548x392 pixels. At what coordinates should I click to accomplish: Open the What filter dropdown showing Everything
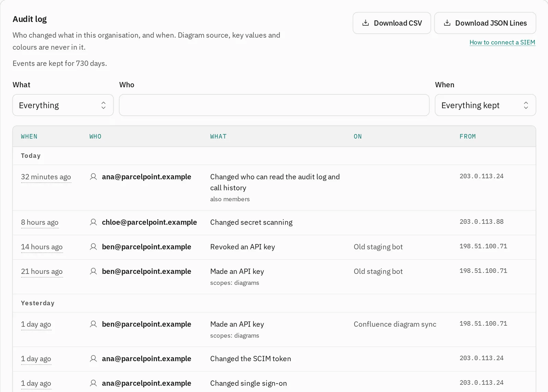pyautogui.click(x=63, y=105)
